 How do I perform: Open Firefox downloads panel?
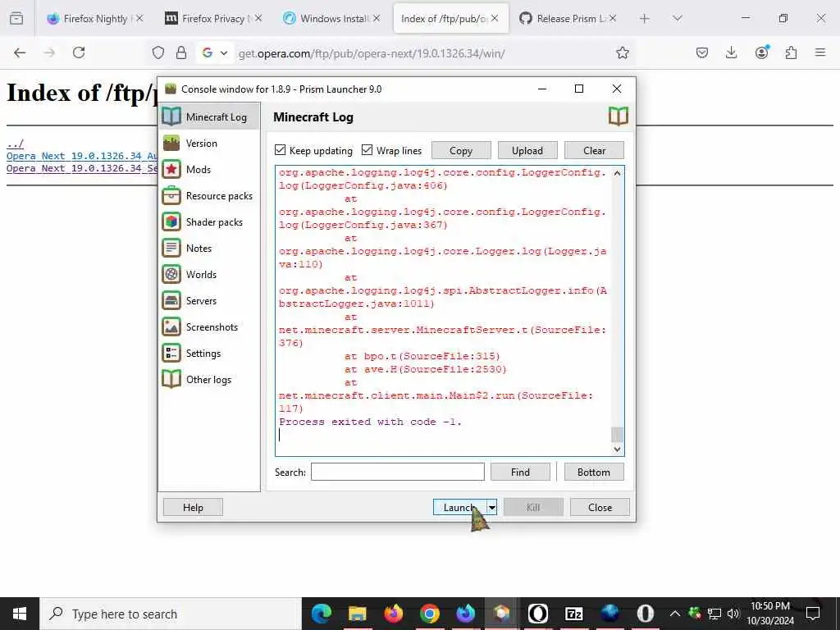click(731, 52)
